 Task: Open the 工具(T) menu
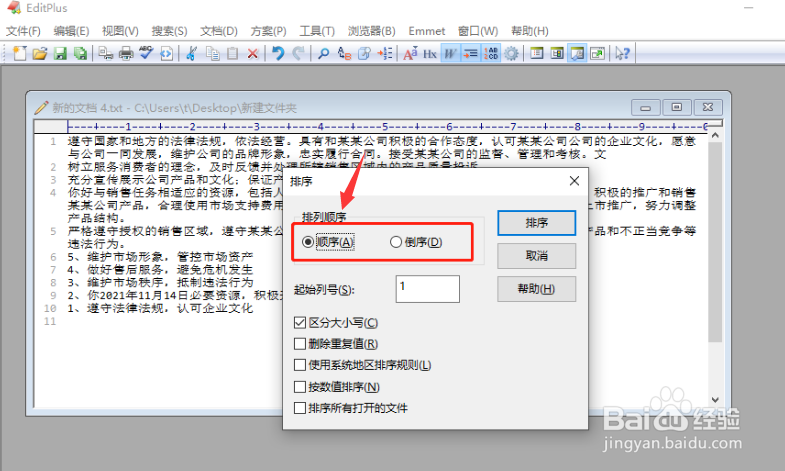click(x=317, y=31)
